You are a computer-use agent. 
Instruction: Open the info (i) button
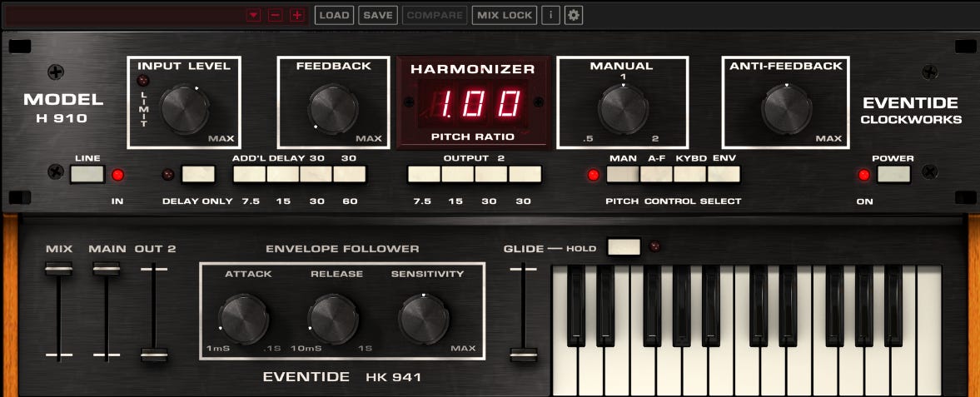[550, 15]
